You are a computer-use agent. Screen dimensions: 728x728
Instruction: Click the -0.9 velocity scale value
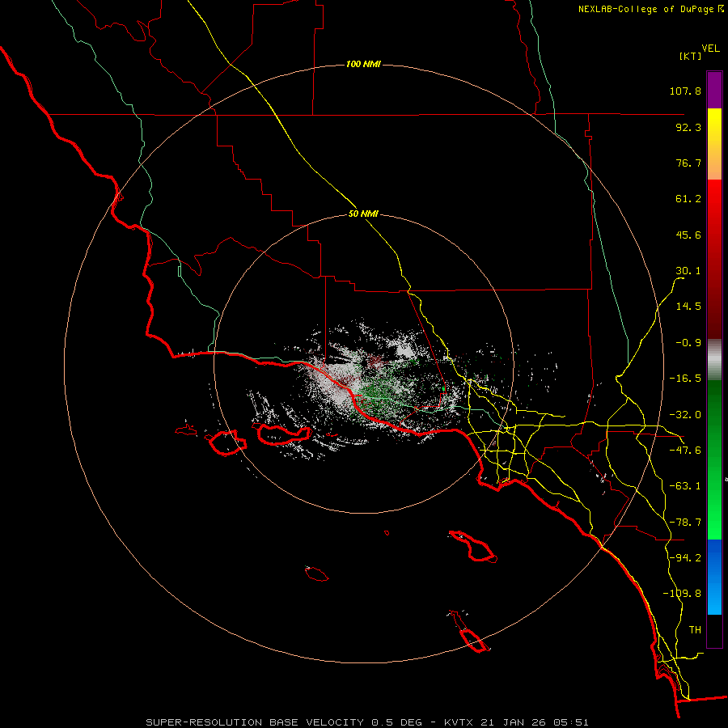[x=688, y=343]
